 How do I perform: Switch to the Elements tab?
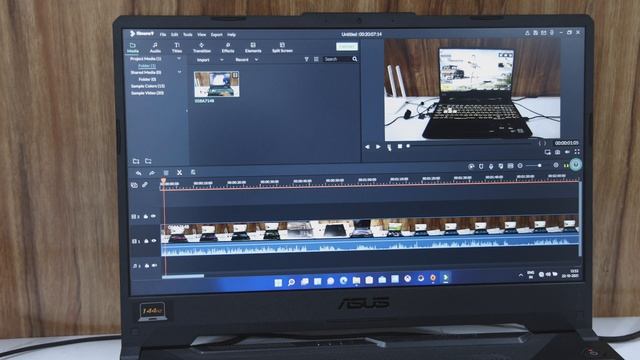253,48
